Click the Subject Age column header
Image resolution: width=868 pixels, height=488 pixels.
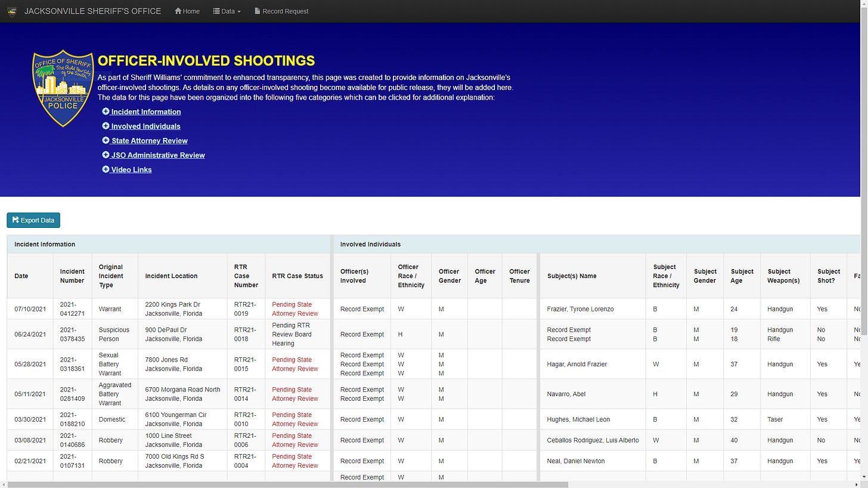[742, 276]
